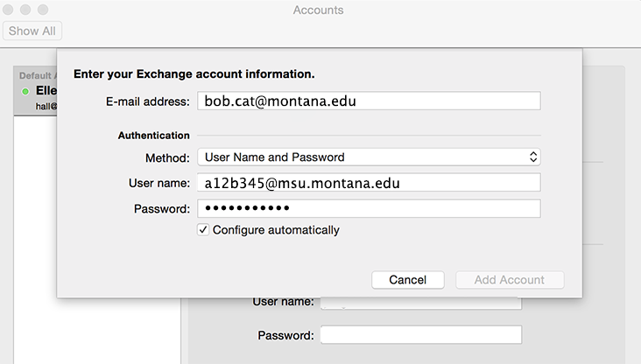The height and width of the screenshot is (364, 641).
Task: Cancel the Exchange account dialog
Action: pyautogui.click(x=407, y=280)
